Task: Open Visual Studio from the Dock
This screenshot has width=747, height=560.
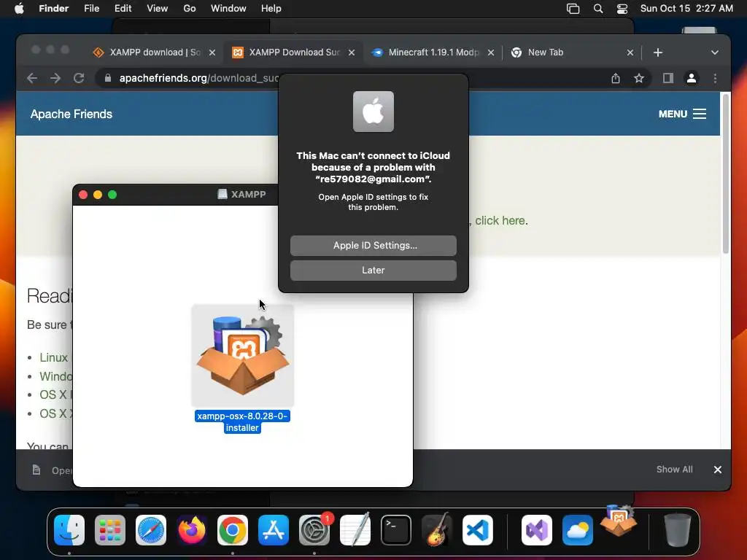Action: click(x=537, y=530)
